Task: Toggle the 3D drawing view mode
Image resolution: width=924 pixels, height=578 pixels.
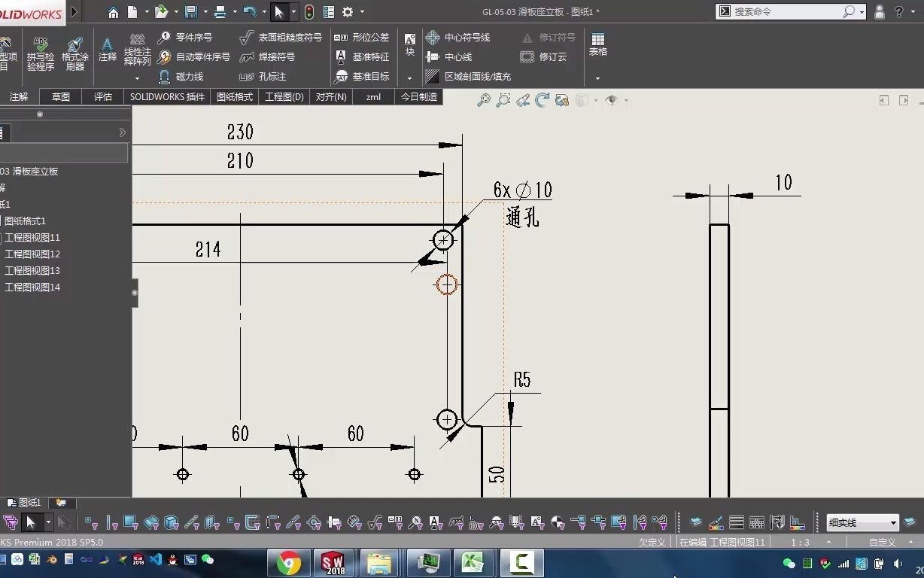Action: [x=561, y=99]
